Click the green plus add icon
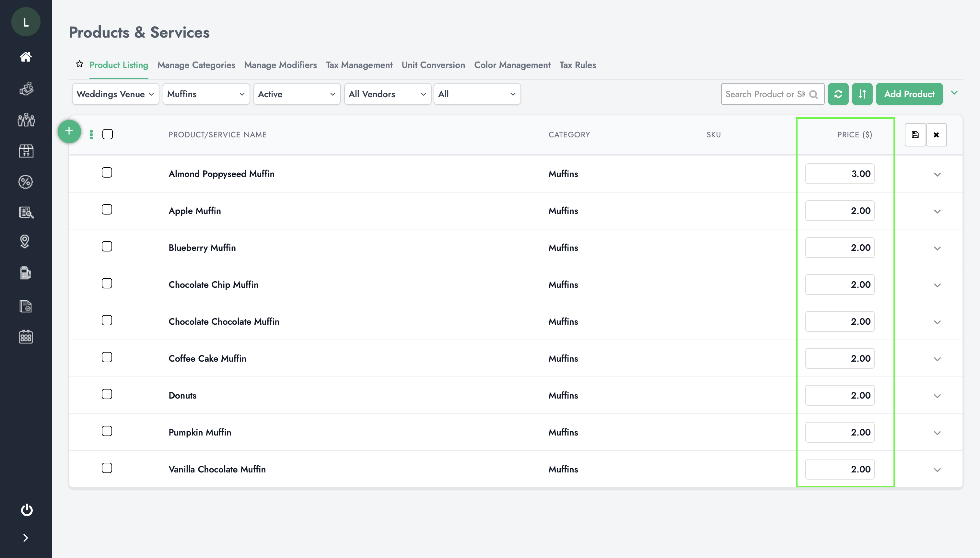 (x=68, y=131)
